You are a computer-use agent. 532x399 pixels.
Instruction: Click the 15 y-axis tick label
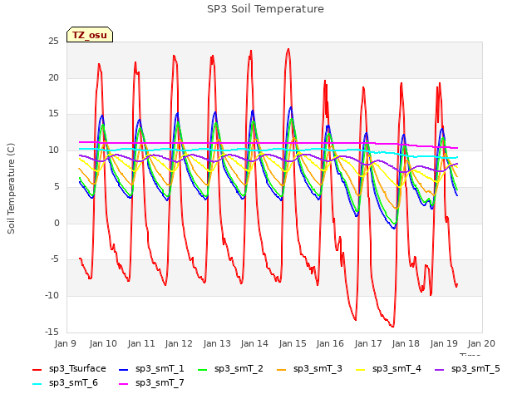[x=53, y=114]
